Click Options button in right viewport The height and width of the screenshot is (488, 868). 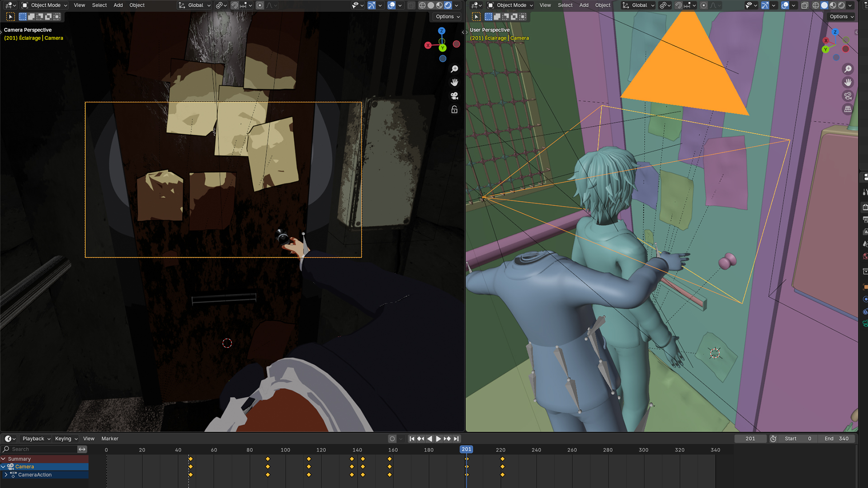(x=841, y=17)
